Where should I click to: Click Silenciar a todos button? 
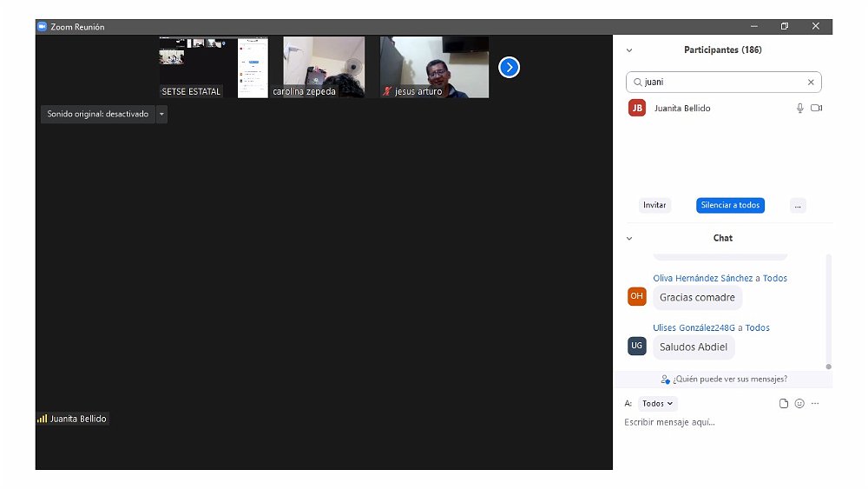click(x=730, y=206)
